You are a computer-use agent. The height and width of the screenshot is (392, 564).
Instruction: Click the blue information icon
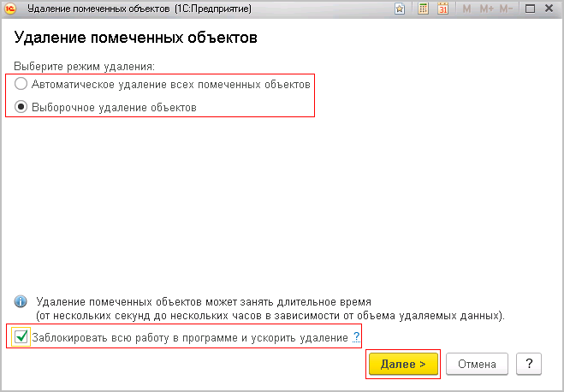click(x=21, y=301)
